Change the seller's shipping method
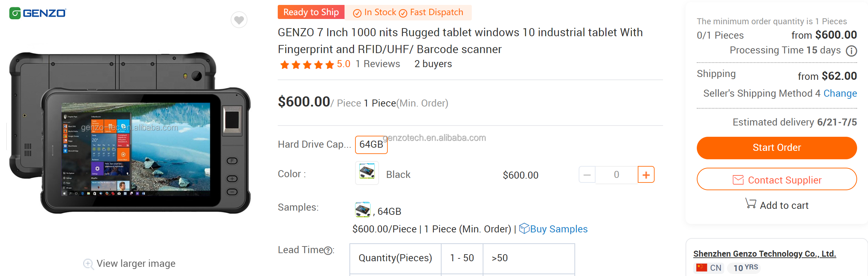Viewport: 868px width, 276px height. click(840, 94)
